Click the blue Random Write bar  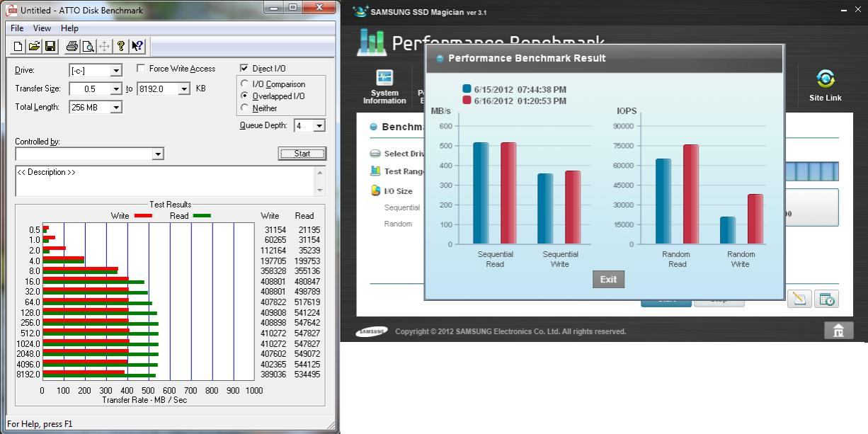[x=728, y=230]
